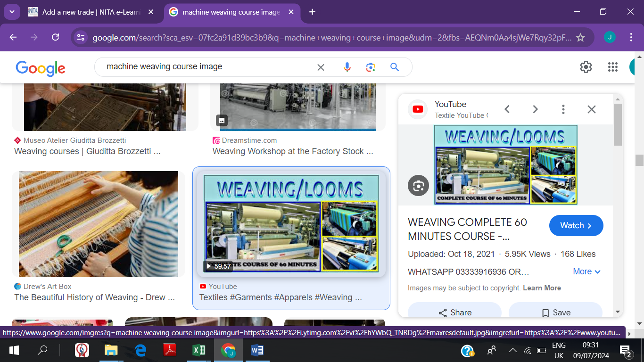The image size is (644, 362).
Task: Launch Microsoft Edge from the taskbar
Action: click(x=140, y=350)
